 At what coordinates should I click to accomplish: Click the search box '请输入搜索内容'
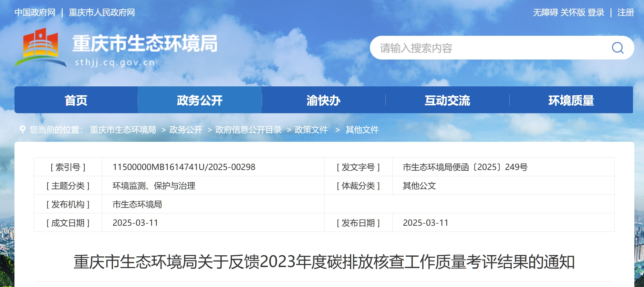pyautogui.click(x=489, y=48)
